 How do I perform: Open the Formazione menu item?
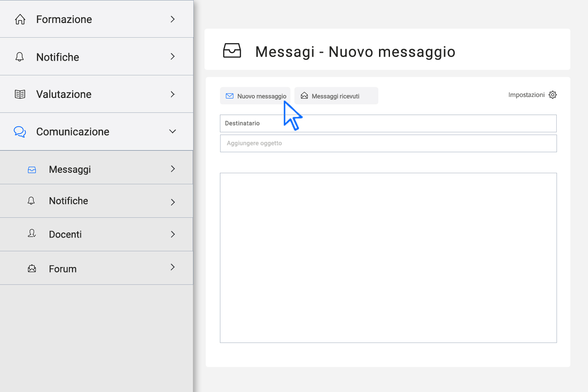coord(96,19)
